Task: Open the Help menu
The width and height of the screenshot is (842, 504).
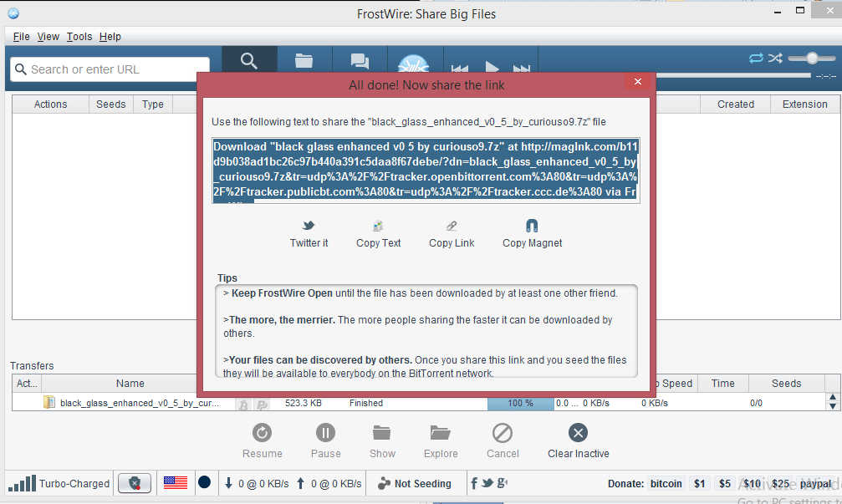Action: pos(110,37)
